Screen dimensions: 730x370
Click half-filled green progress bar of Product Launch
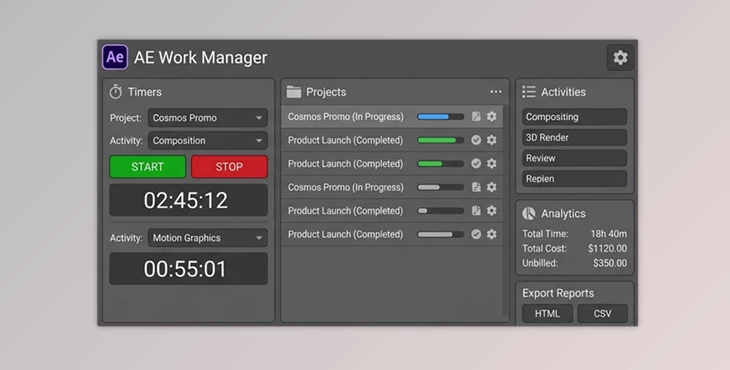coord(440,164)
